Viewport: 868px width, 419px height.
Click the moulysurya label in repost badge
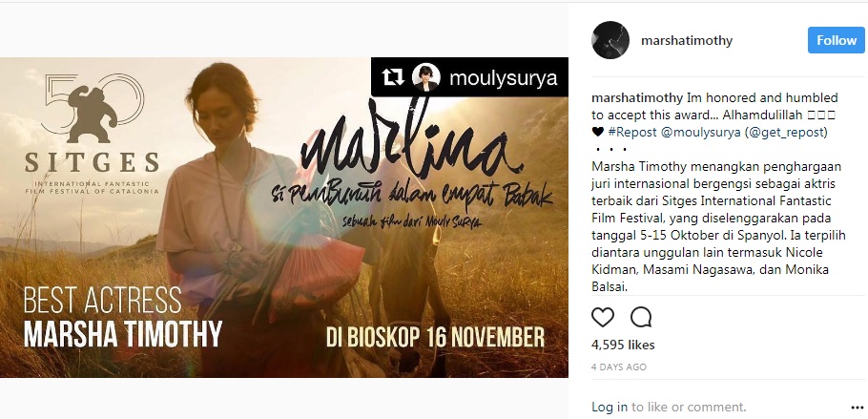pyautogui.click(x=504, y=78)
